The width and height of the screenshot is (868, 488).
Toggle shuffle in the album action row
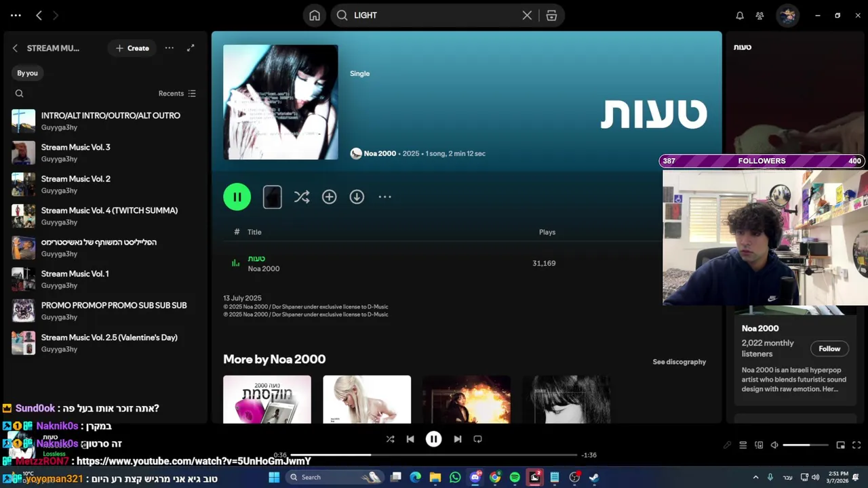click(x=302, y=197)
